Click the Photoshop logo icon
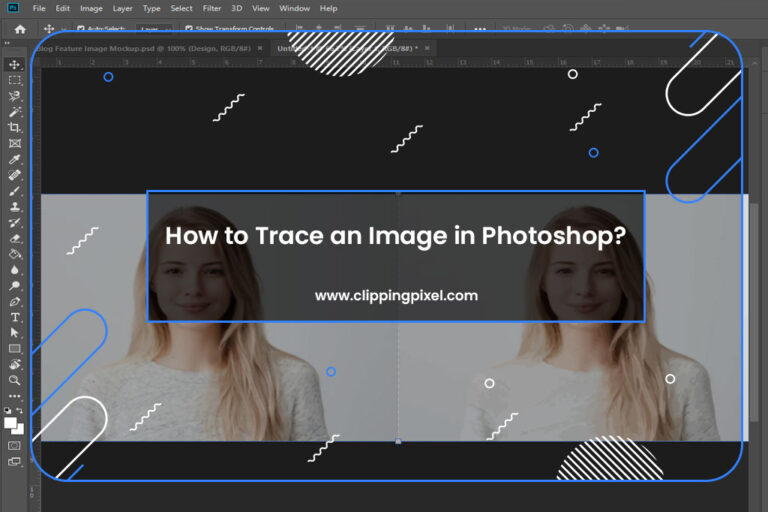This screenshot has width=768, height=512. 14,8
